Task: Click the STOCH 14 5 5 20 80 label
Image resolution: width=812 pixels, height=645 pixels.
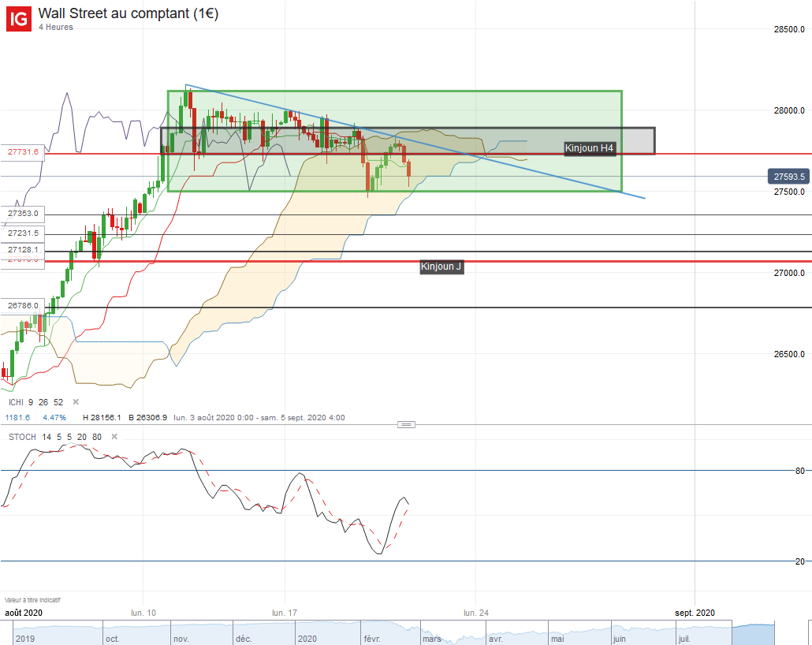Action: [x=55, y=438]
